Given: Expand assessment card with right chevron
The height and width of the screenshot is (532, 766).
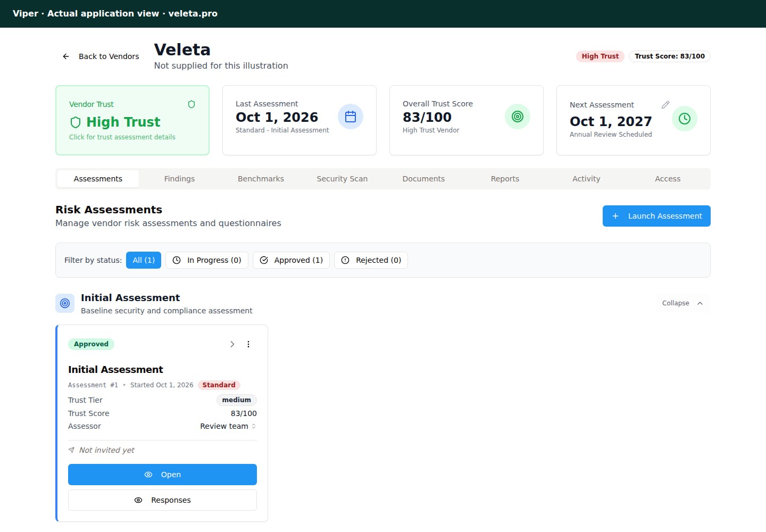Looking at the screenshot, I should click(x=232, y=344).
